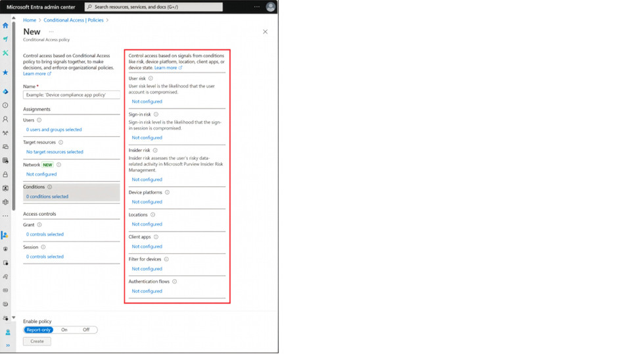Viewport: 644px width, 354px height.
Task: Click the paper plane icon in sidebar
Action: click(x=5, y=39)
